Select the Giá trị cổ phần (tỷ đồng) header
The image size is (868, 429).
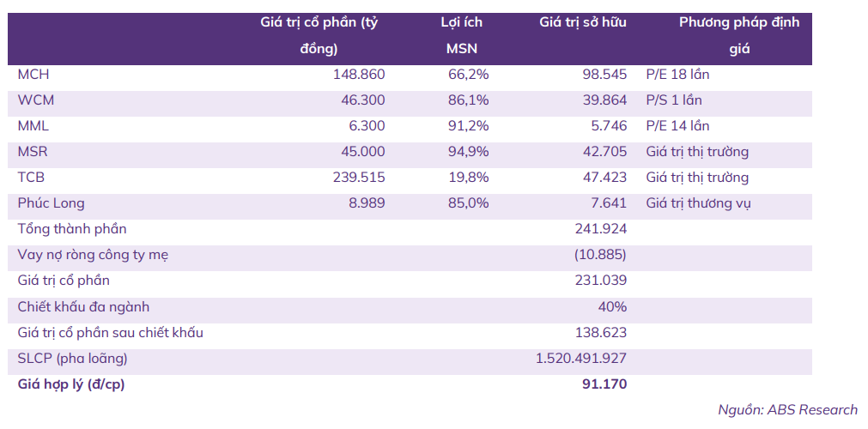[x=319, y=35]
